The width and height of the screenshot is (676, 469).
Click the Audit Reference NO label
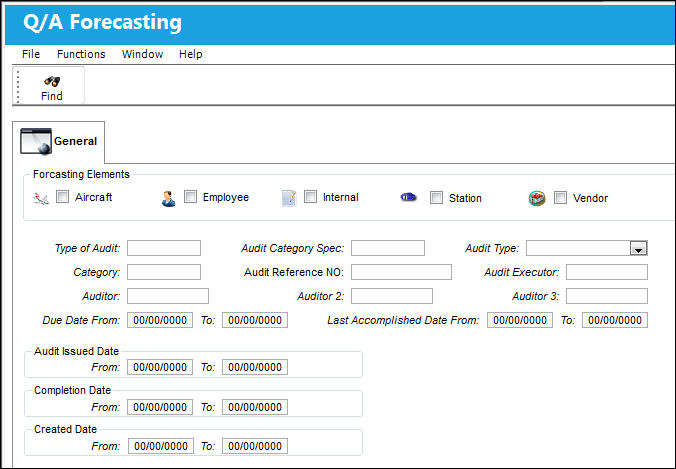pos(294,272)
